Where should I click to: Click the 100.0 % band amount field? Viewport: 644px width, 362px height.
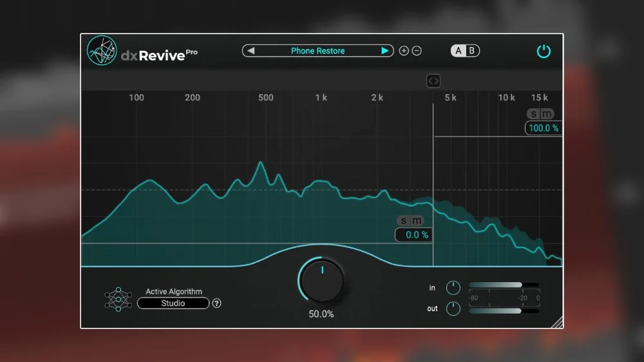[x=544, y=128]
